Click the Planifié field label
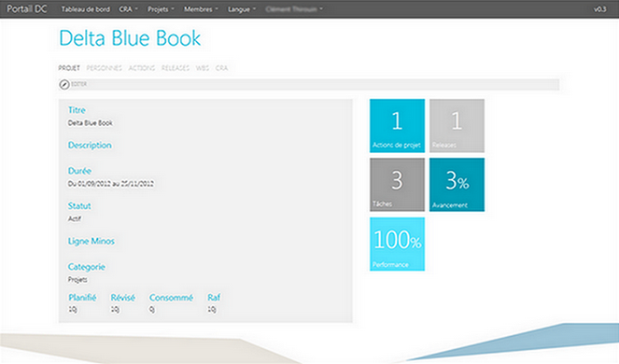The image size is (619, 364). [x=82, y=298]
